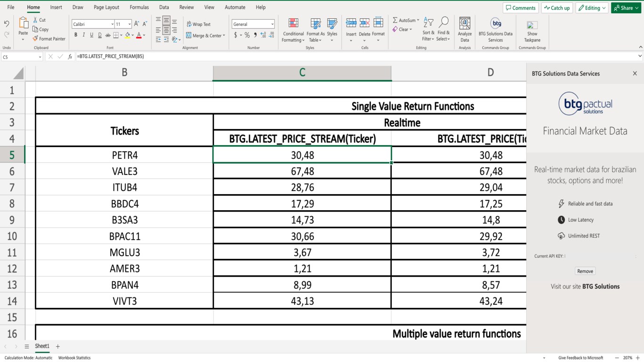This screenshot has height=362, width=644.
Task: Click the Undo arrow icon
Action: click(7, 24)
